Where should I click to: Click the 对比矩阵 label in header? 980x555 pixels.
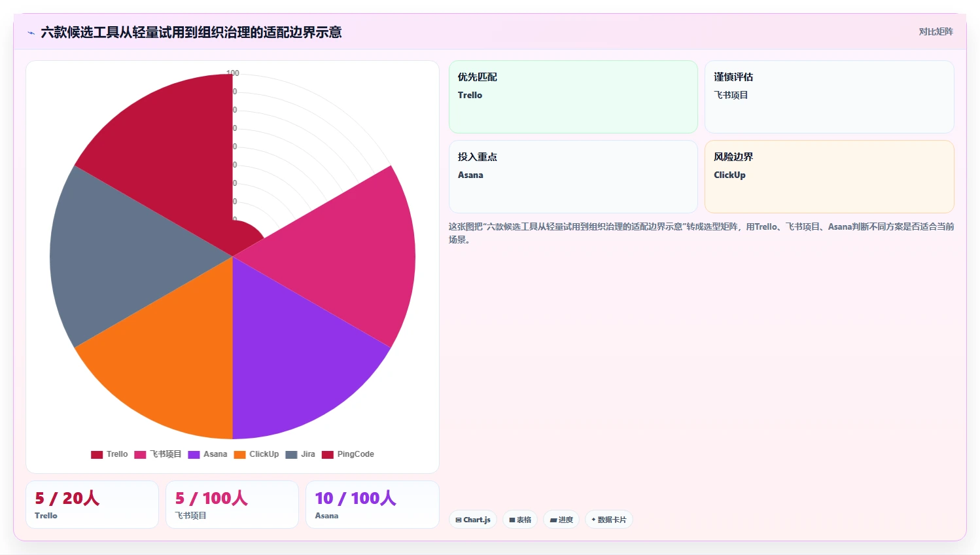pos(936,31)
